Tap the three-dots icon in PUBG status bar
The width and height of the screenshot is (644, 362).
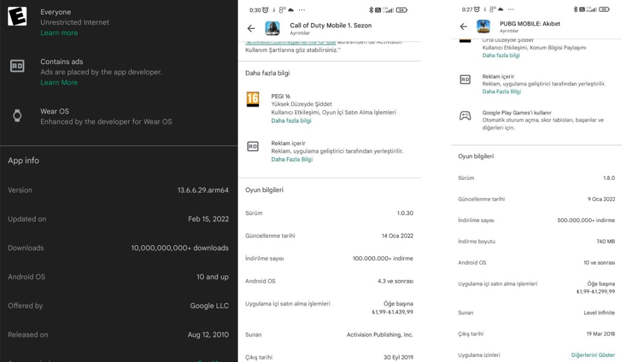pyautogui.click(x=510, y=9)
